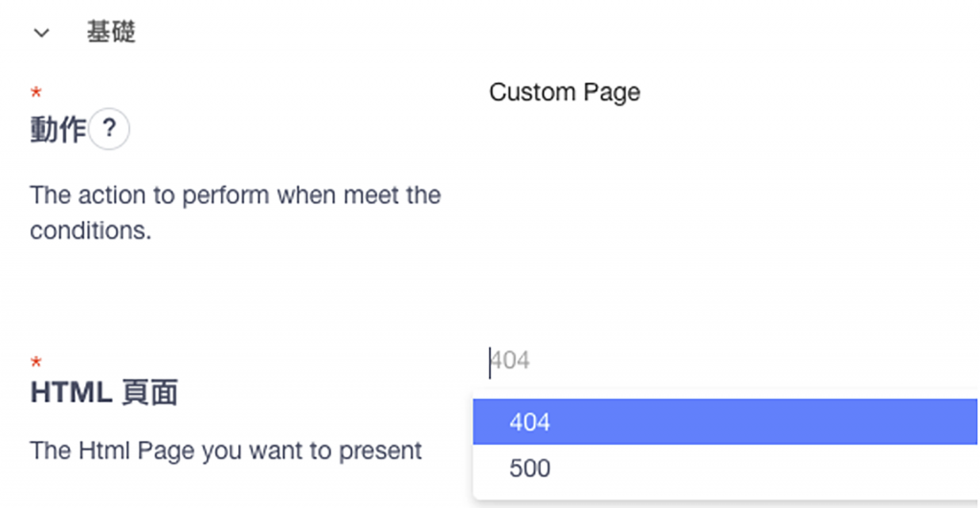Click the HTML 頁面 field label
Screen dimensions: 980x508
tap(103, 392)
